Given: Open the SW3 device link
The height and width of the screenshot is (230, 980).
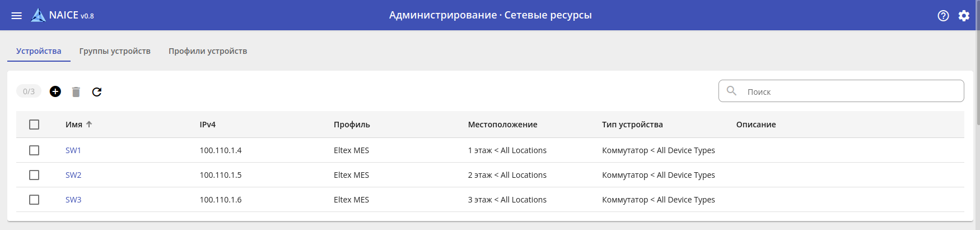Looking at the screenshot, I should point(73,200).
